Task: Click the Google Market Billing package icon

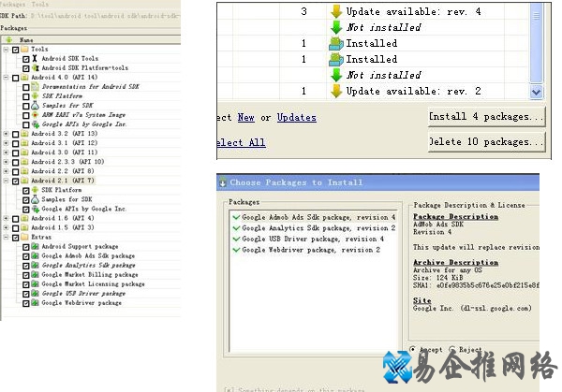Action: point(36,274)
